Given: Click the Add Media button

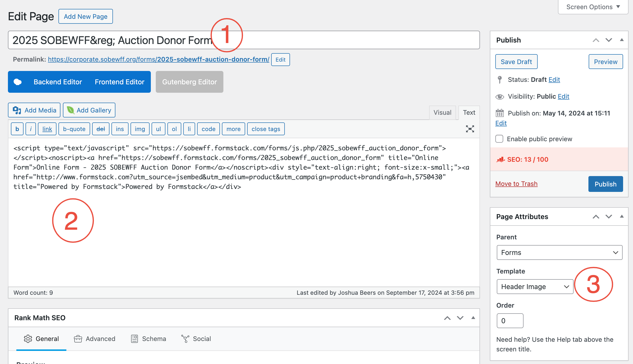Looking at the screenshot, I should coord(34,110).
